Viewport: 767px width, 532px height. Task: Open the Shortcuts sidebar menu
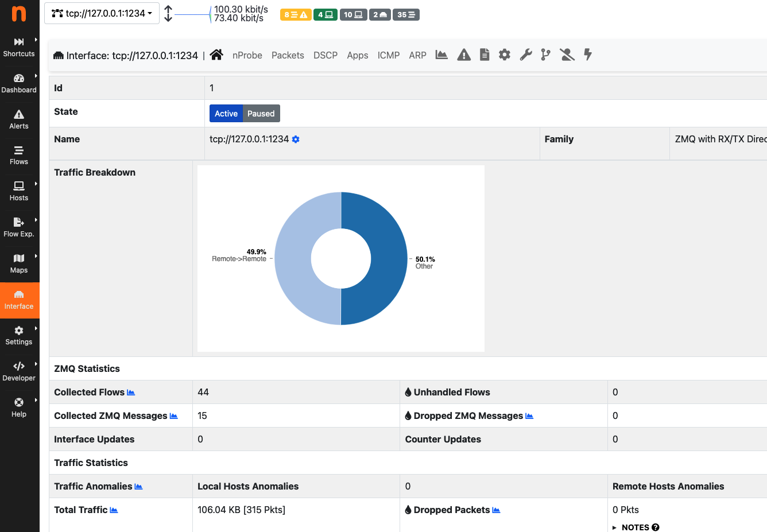click(x=19, y=47)
